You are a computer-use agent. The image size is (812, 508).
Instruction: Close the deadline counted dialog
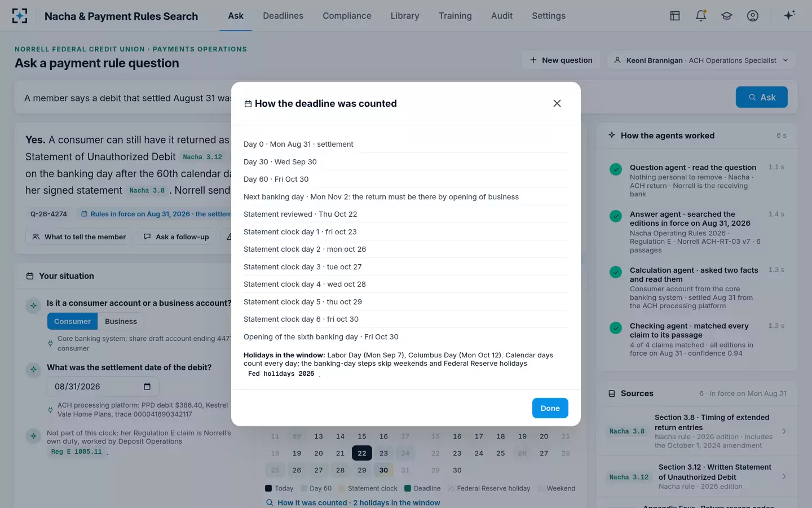coord(557,103)
